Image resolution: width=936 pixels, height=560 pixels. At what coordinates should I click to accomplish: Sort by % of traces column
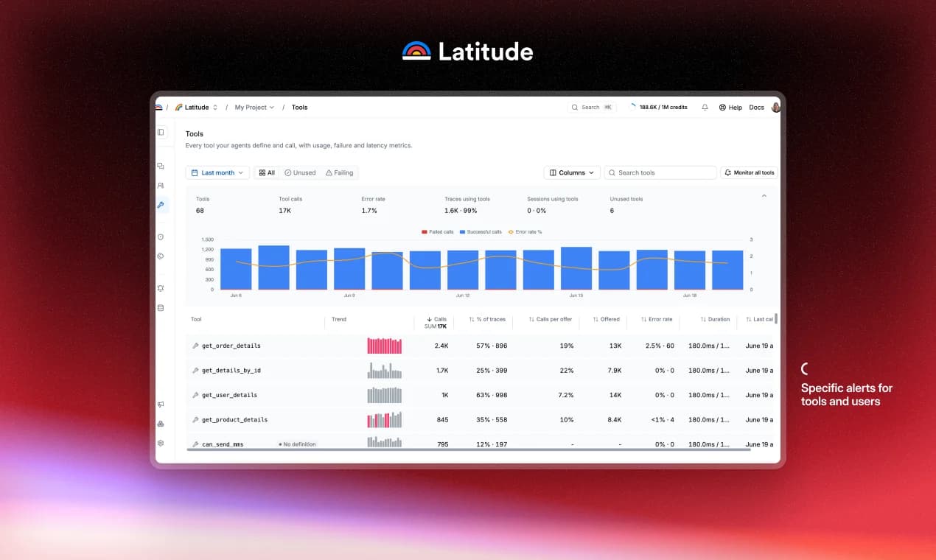point(487,319)
